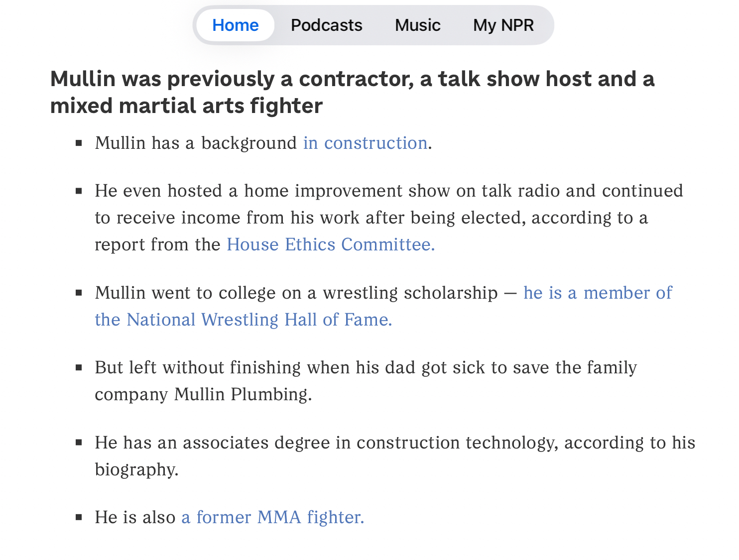Click the bullet beside "But left without finishing"
The height and width of the screenshot is (560, 739).
pos(79,368)
